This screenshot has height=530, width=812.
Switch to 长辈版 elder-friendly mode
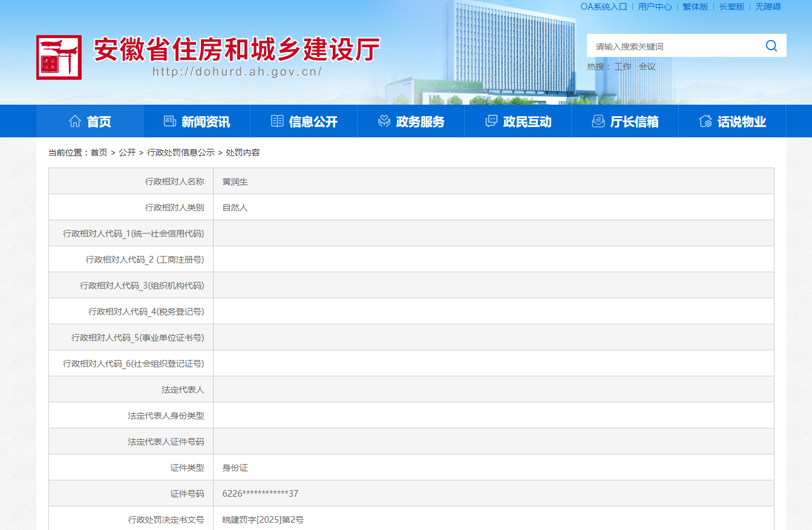coord(732,7)
